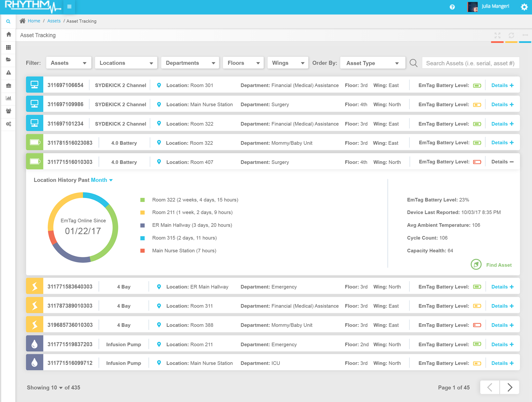Click the sidebar search icon
The width and height of the screenshot is (532, 402).
coord(8,21)
